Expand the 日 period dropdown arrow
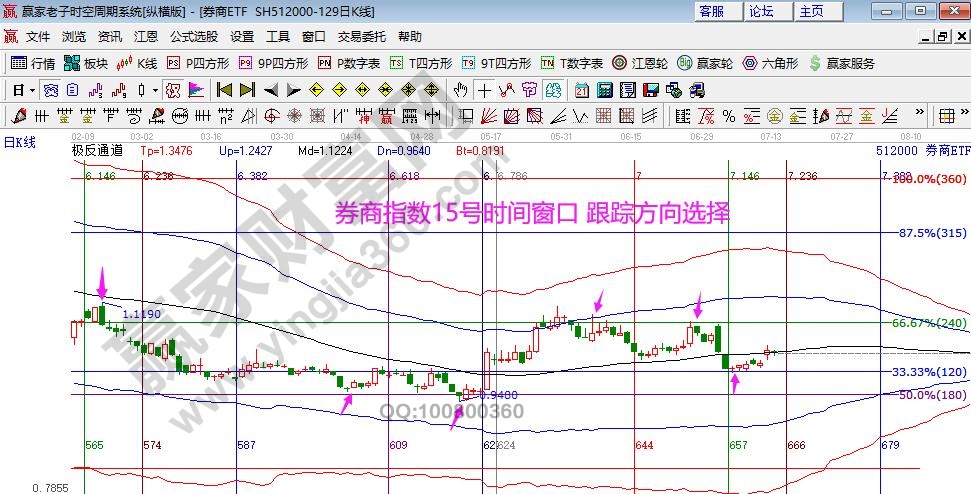The height and width of the screenshot is (494, 971). [33, 91]
